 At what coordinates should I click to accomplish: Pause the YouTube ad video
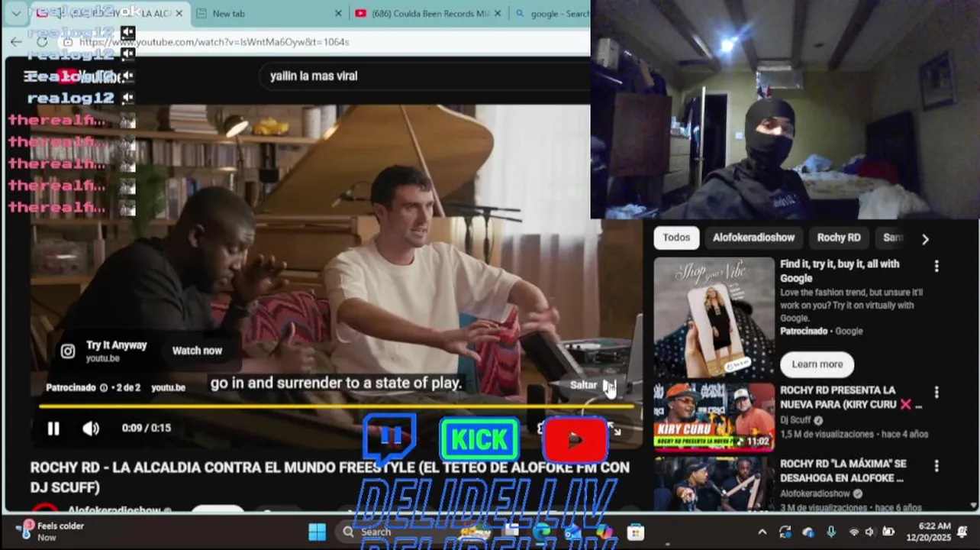point(53,429)
